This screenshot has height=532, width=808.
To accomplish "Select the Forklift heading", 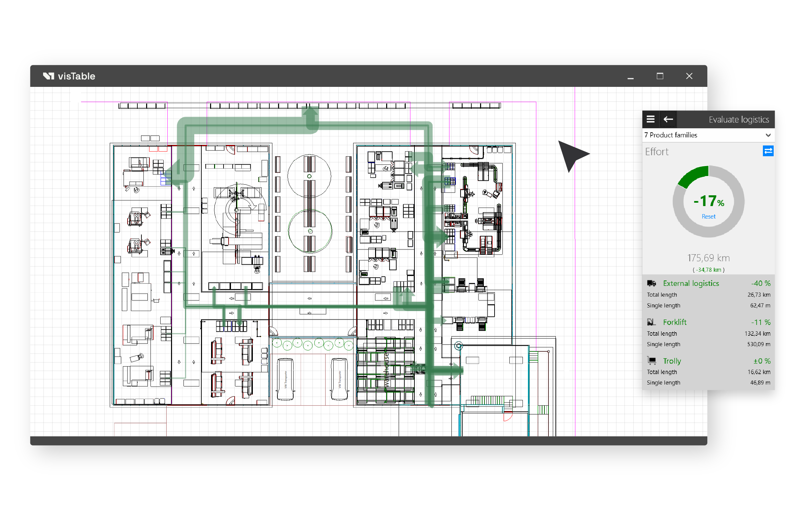I will (675, 322).
